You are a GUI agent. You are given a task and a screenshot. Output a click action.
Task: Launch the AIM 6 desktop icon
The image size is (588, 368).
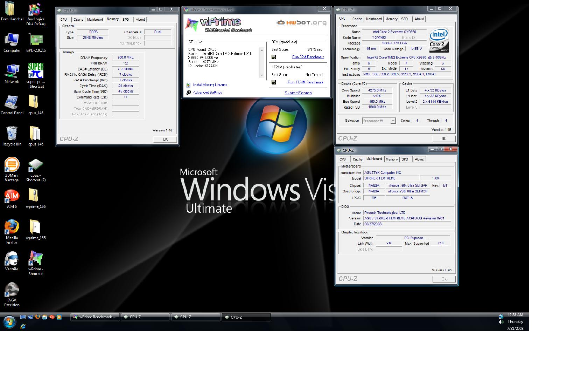pos(12,199)
